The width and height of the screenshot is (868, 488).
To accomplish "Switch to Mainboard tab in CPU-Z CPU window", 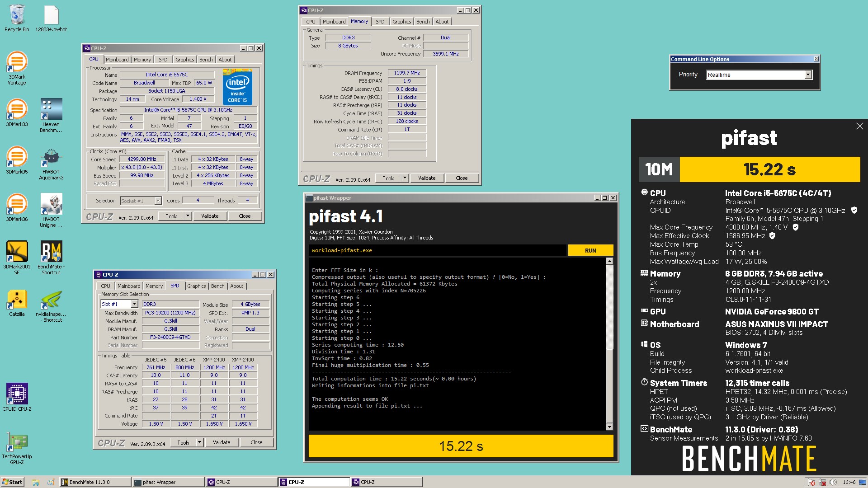I will [117, 60].
